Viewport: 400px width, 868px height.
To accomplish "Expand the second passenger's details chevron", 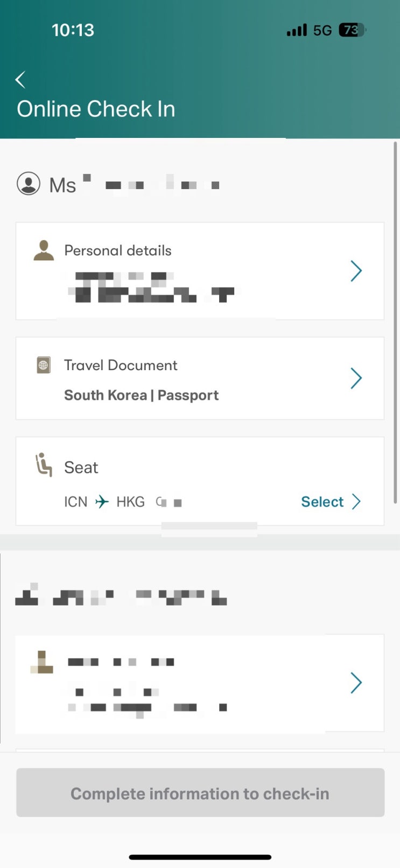I will tap(356, 683).
